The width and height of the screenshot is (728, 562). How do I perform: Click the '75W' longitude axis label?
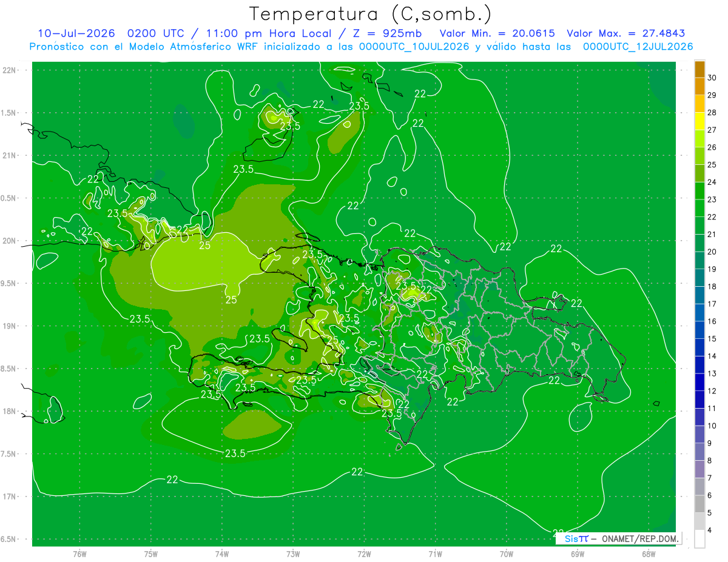151,554
